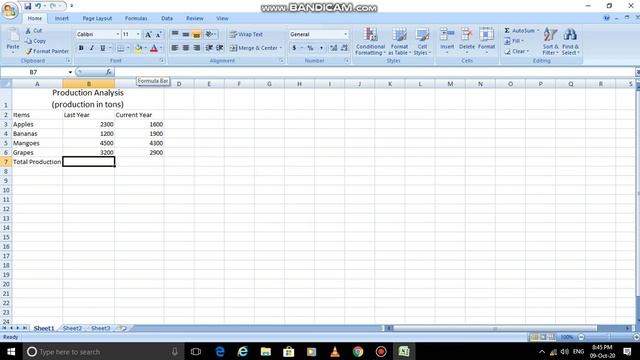640x360 pixels.
Task: Apply Middle Align to cell
Action: point(186,35)
